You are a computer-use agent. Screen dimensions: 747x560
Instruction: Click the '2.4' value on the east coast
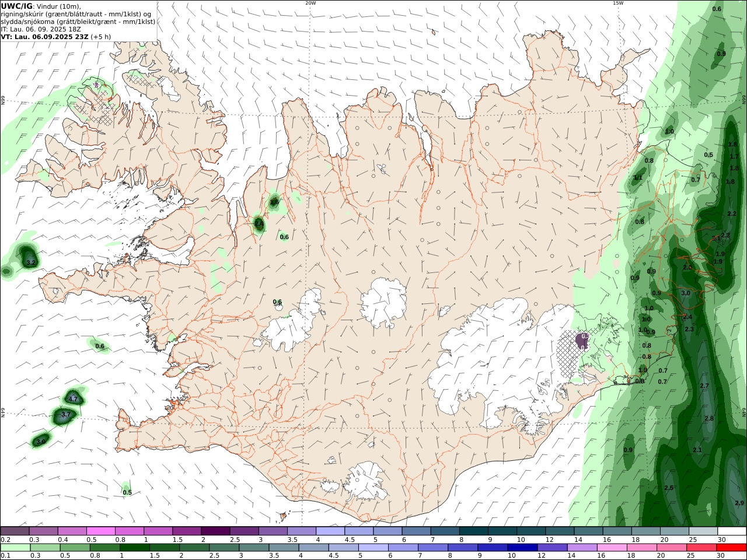(687, 317)
